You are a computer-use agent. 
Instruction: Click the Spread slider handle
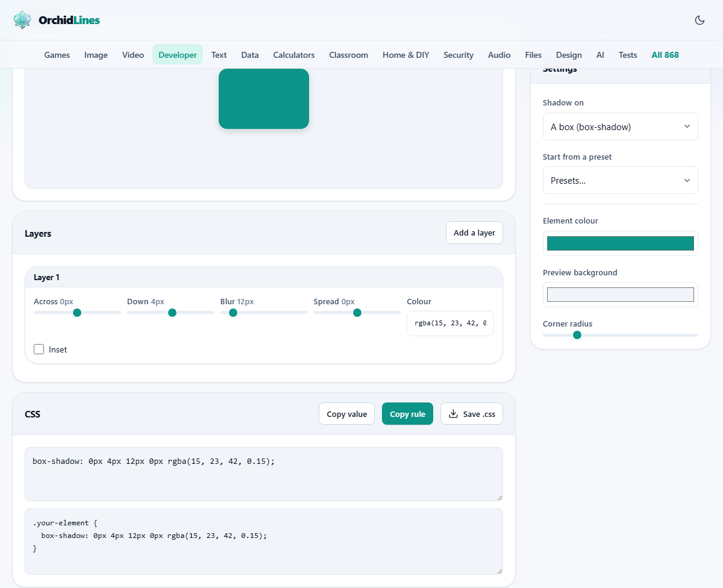pos(357,312)
